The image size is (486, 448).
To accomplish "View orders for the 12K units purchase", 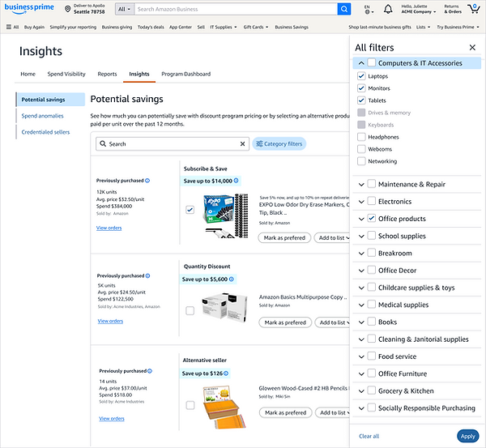I will tap(109, 228).
